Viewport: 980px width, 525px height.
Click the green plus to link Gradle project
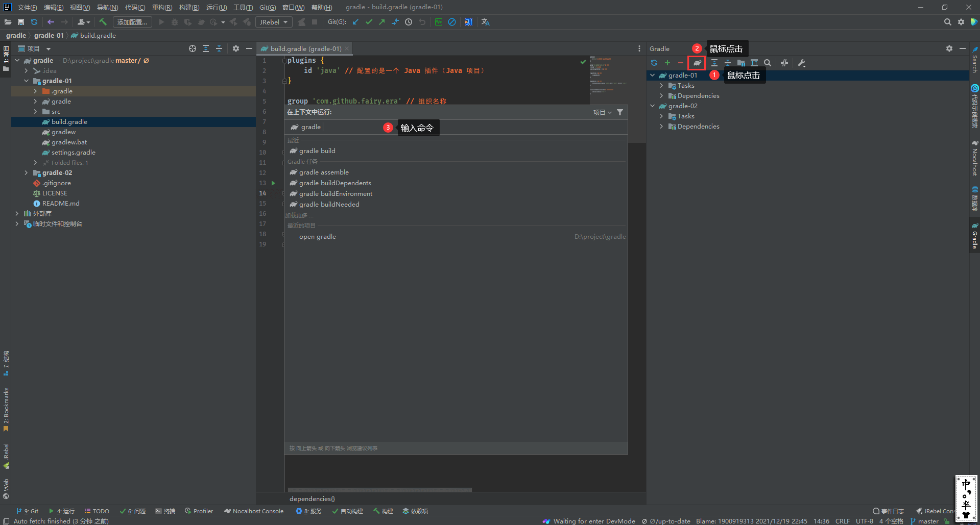tap(667, 63)
